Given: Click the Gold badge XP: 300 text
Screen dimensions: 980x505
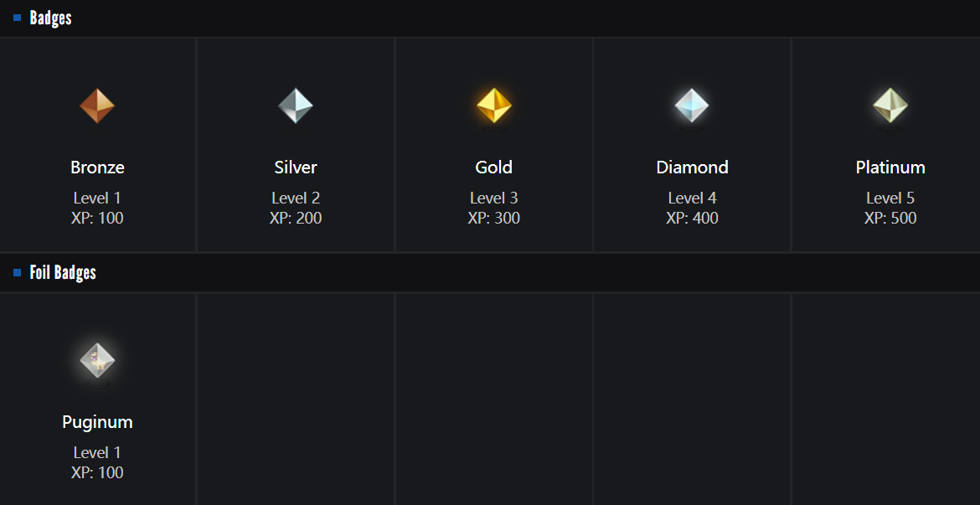Looking at the screenshot, I should click(494, 219).
